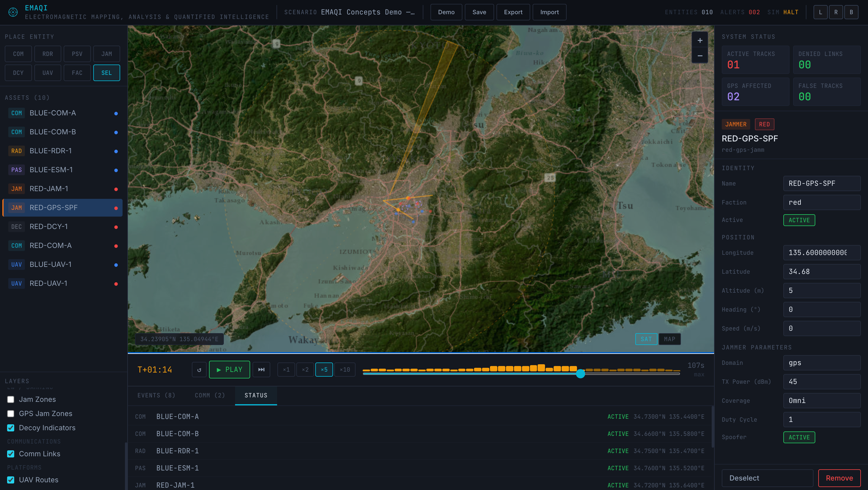Uncheck the Decoy Indicators layer
Screen dimensions: 868x490
pyautogui.click(x=11, y=428)
